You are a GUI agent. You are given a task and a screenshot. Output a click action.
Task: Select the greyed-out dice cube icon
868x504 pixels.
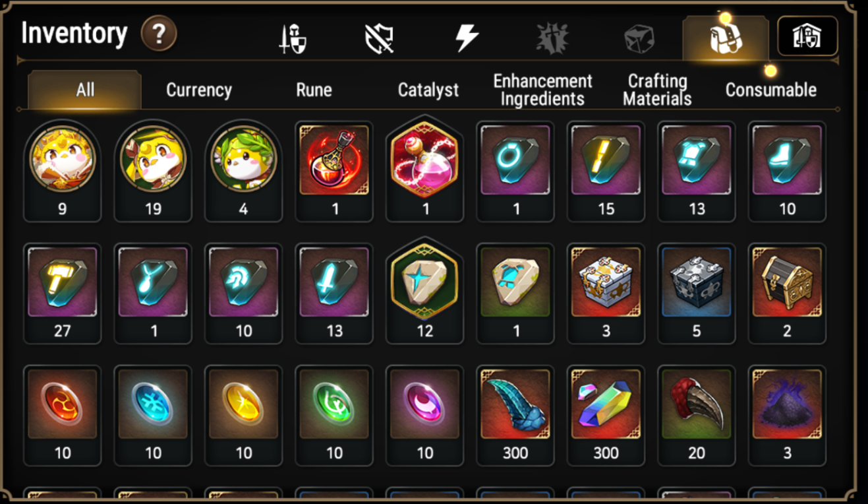pyautogui.click(x=639, y=38)
